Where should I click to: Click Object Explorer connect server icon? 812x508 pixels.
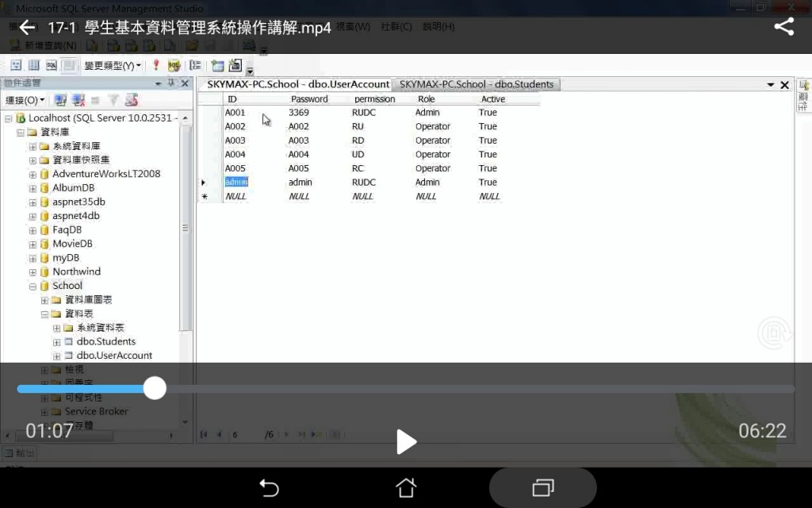[x=60, y=100]
